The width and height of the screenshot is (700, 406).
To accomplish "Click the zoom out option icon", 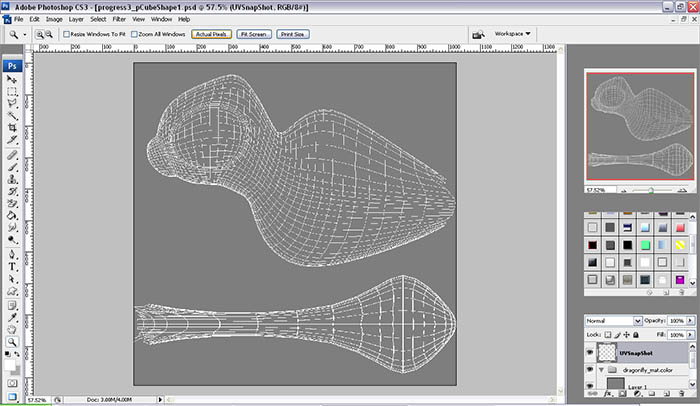I will 49,34.
